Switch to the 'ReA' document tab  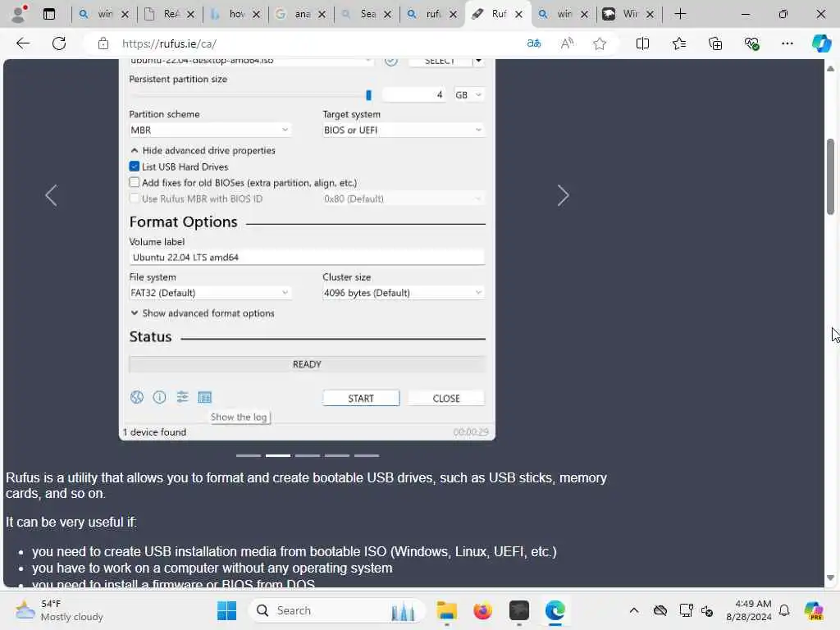(x=171, y=14)
